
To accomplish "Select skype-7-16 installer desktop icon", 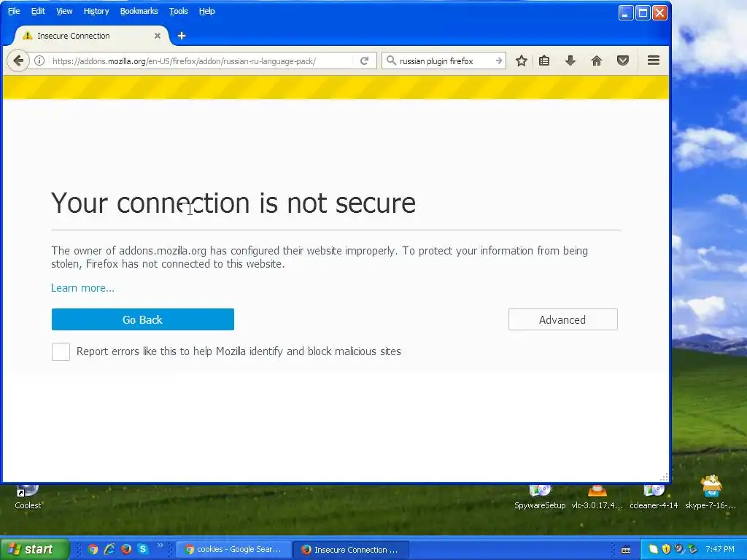I will click(711, 493).
